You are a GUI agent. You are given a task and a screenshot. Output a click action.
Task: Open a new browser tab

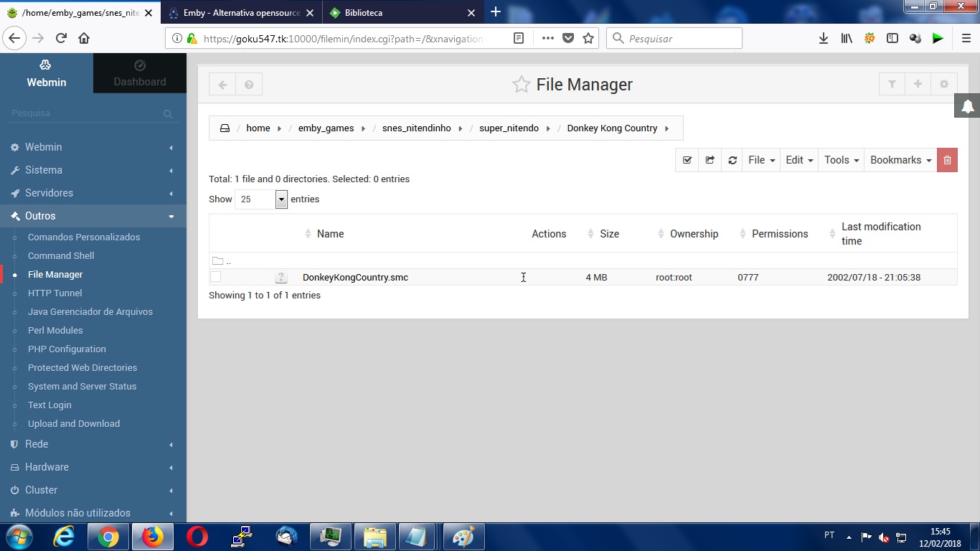pos(495,12)
